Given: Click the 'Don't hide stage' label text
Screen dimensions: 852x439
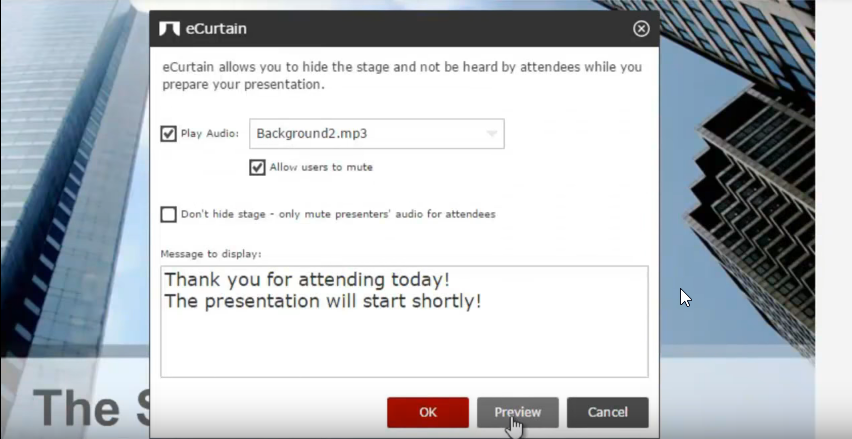Looking at the screenshot, I should (338, 214).
